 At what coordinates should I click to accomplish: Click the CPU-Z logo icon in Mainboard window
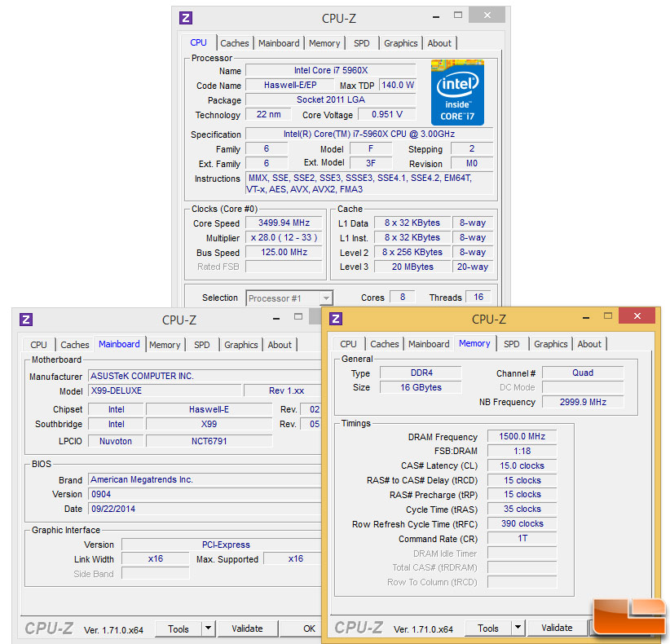tap(26, 320)
